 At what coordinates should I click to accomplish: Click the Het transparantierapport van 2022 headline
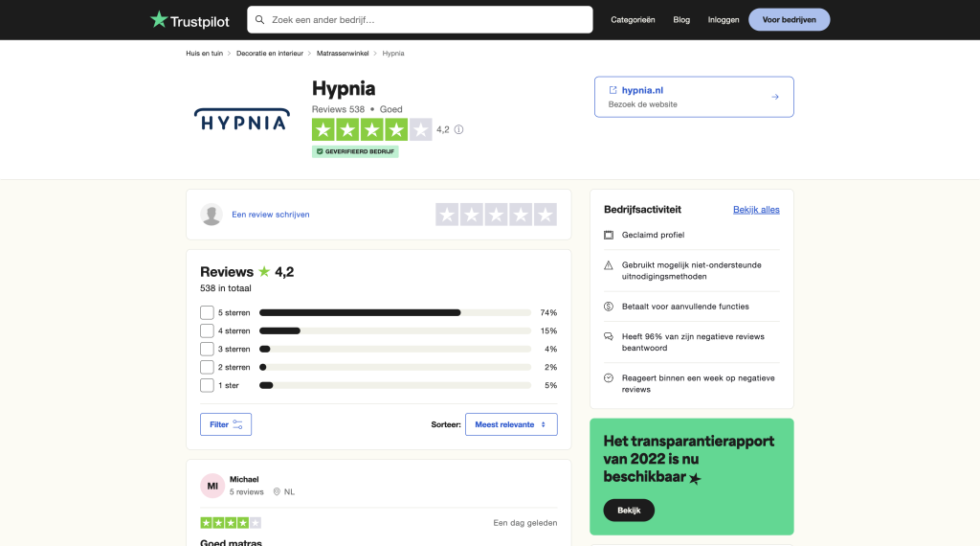689,459
